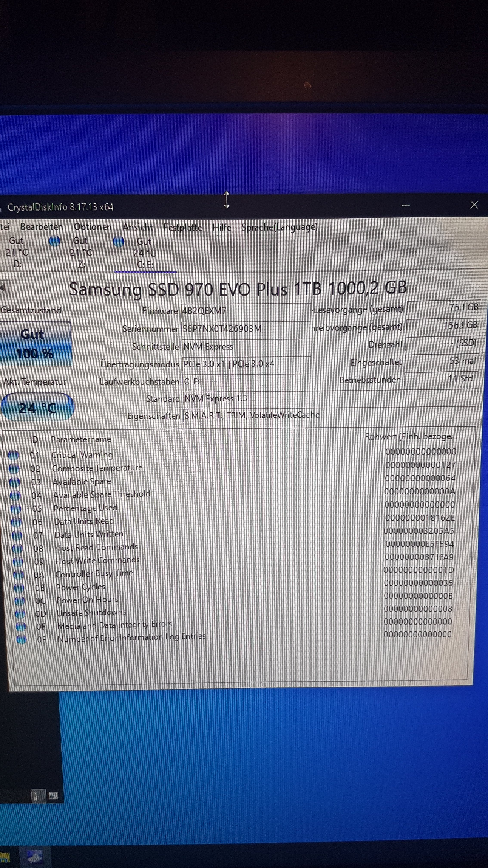Close the CrystalDiskInfo window
The height and width of the screenshot is (868, 488).
[x=474, y=205]
